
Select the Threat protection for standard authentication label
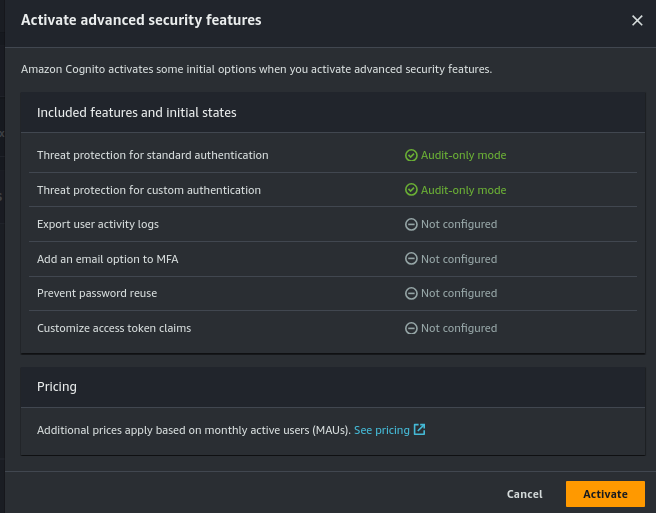click(x=152, y=156)
